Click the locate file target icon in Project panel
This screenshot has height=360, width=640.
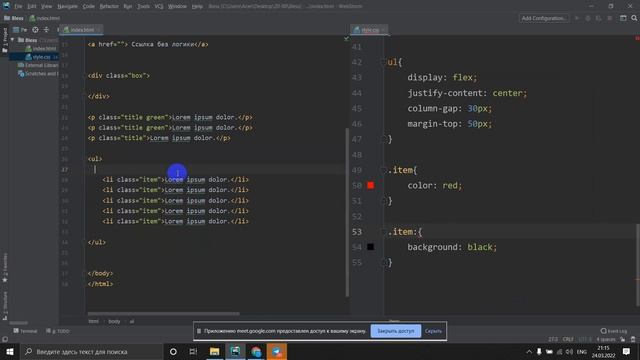pyautogui.click(x=36, y=30)
